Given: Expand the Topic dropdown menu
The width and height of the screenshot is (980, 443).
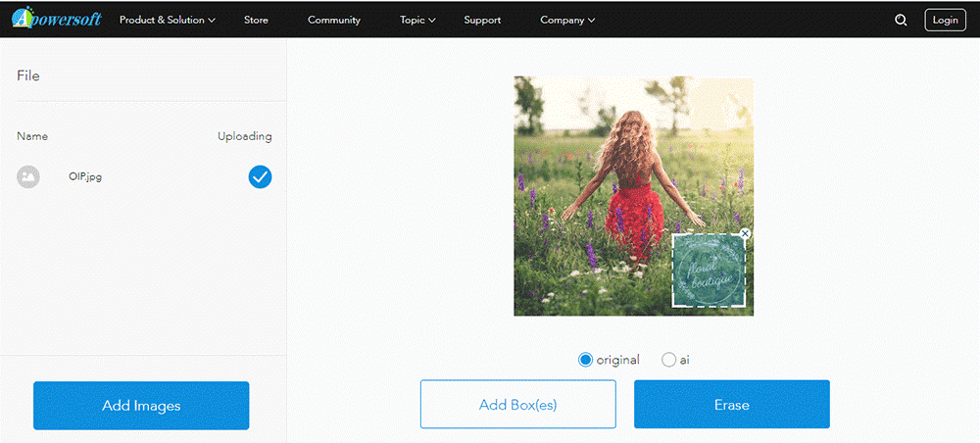Looking at the screenshot, I should pos(417,20).
